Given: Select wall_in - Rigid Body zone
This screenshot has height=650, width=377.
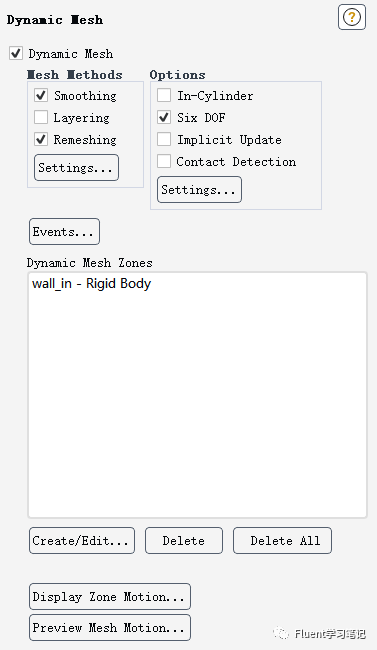Looking at the screenshot, I should tap(91, 284).
